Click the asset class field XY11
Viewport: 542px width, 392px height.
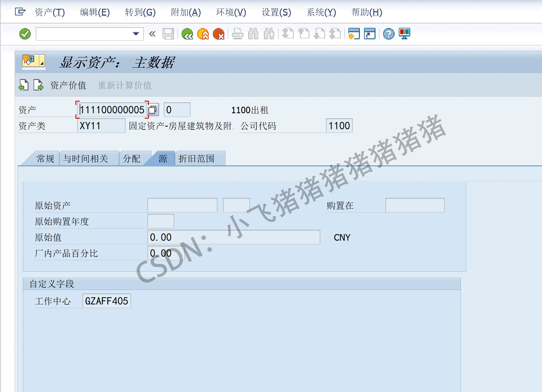pyautogui.click(x=101, y=126)
